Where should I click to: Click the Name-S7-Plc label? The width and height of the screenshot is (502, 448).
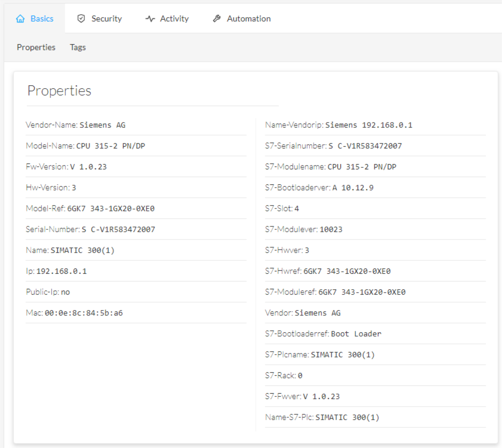[289, 418]
